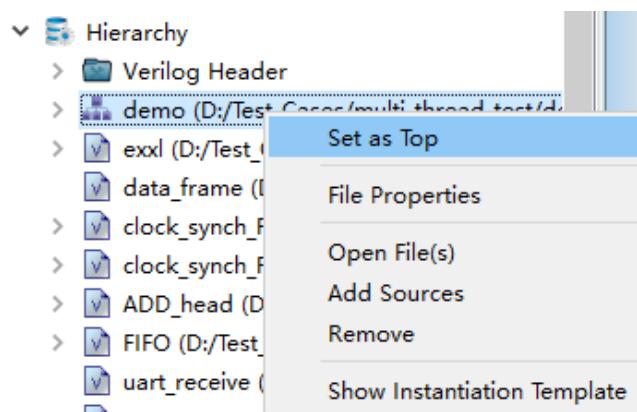Click the ADD_head Verilog file icon
The height and width of the screenshot is (412, 637).
point(97,303)
